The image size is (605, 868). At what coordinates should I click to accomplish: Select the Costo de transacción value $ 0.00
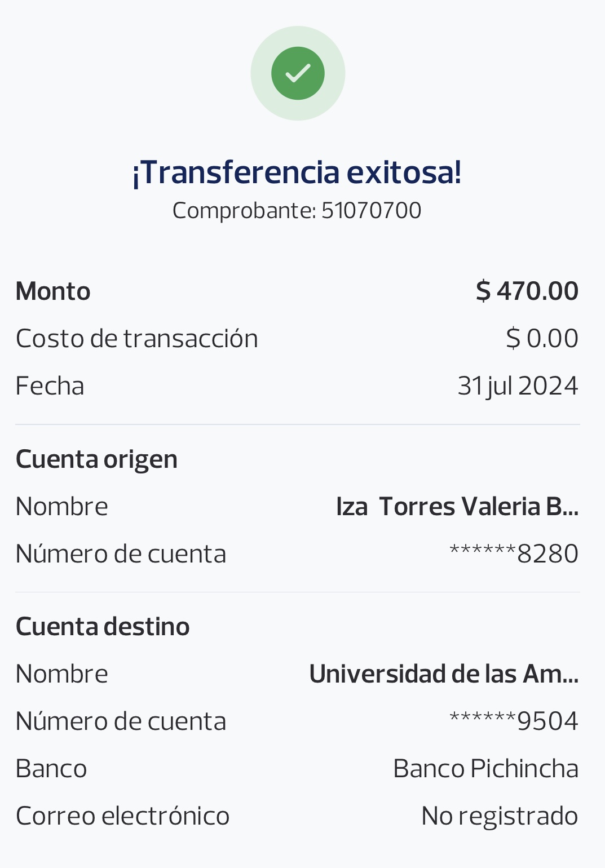coord(542,339)
